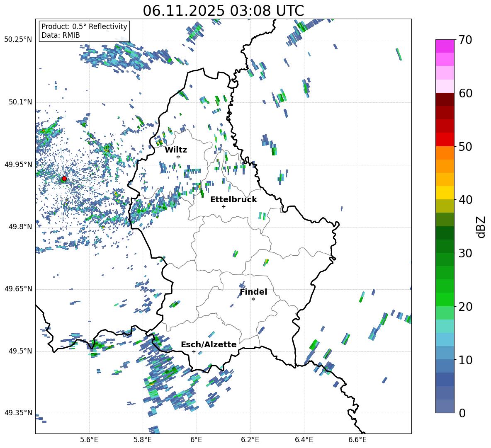This screenshot has width=491, height=448.
Task: Click the 49.8°N latitude label
Action: point(20,227)
